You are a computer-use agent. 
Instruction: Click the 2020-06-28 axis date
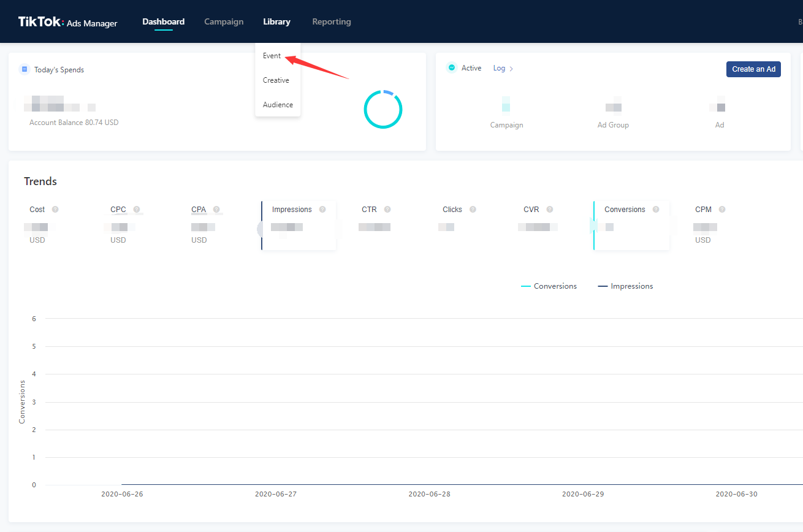click(x=429, y=494)
